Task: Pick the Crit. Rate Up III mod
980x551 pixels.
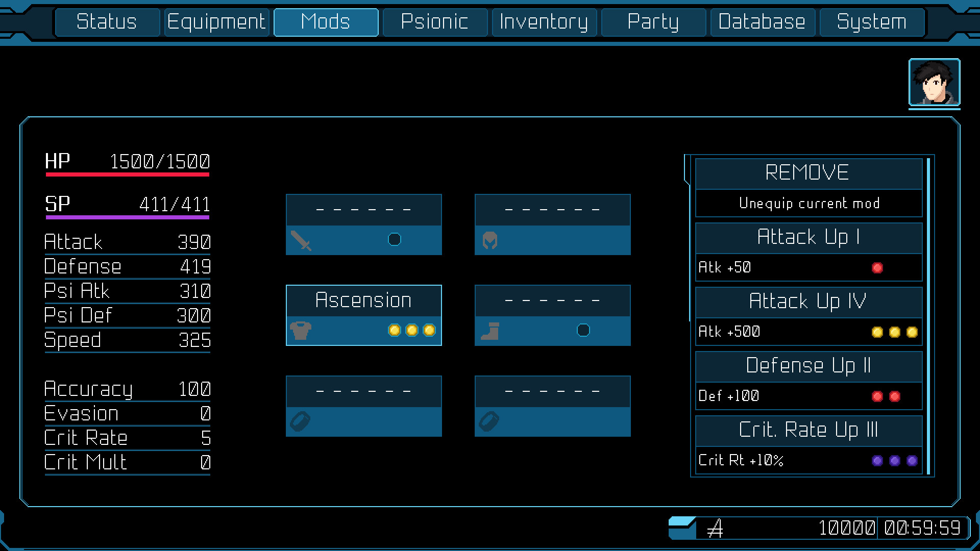Action: point(808,430)
